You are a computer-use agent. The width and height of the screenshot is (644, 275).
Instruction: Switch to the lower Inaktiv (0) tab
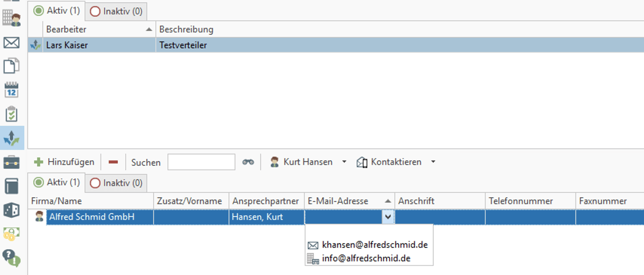point(116,183)
